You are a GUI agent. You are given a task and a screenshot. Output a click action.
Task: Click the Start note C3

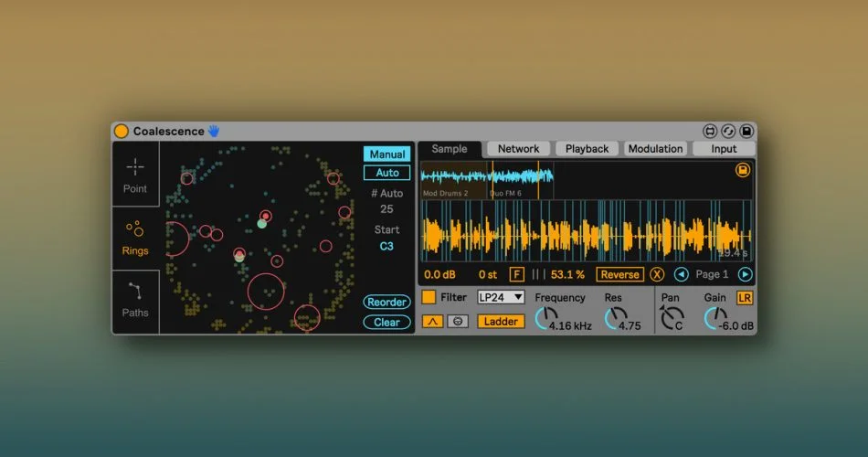click(386, 246)
